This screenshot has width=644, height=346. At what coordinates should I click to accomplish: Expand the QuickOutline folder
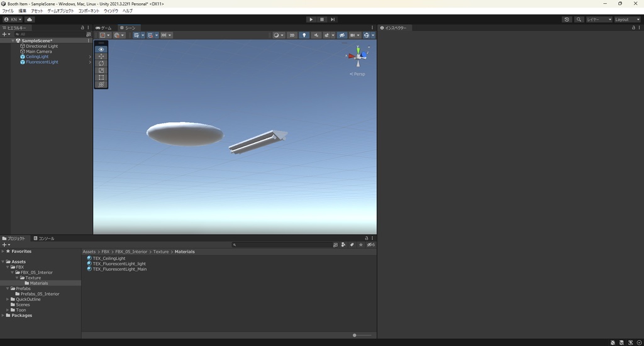(8, 299)
